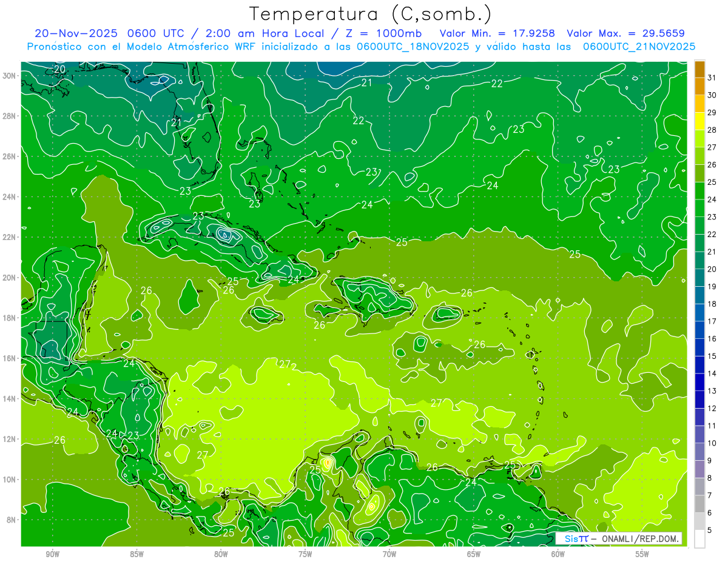Select the "Valor Min. = 17.9258" readout
Viewport: 728px width, 562px height.
[497, 33]
